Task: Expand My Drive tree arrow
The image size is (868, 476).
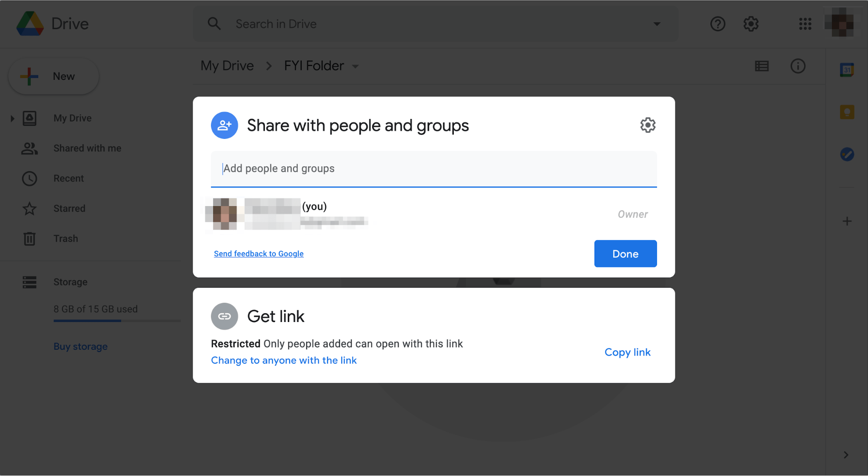Action: (x=12, y=118)
